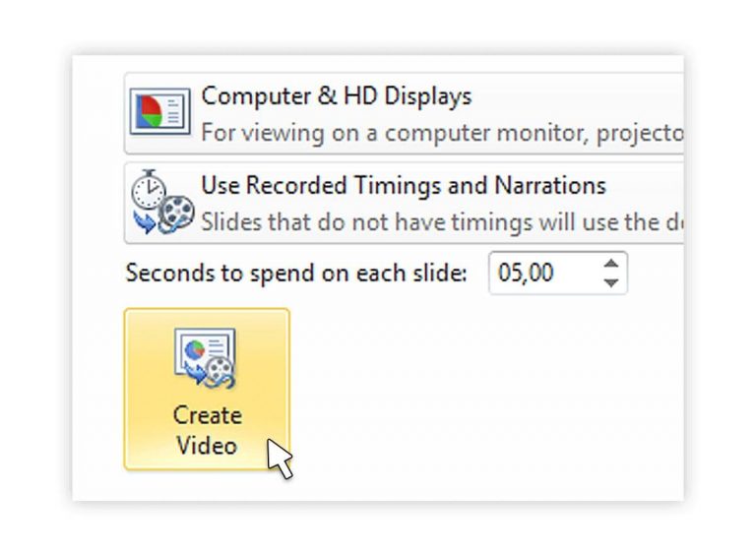Click the 'Video' word on the Create Video button

pos(207,445)
